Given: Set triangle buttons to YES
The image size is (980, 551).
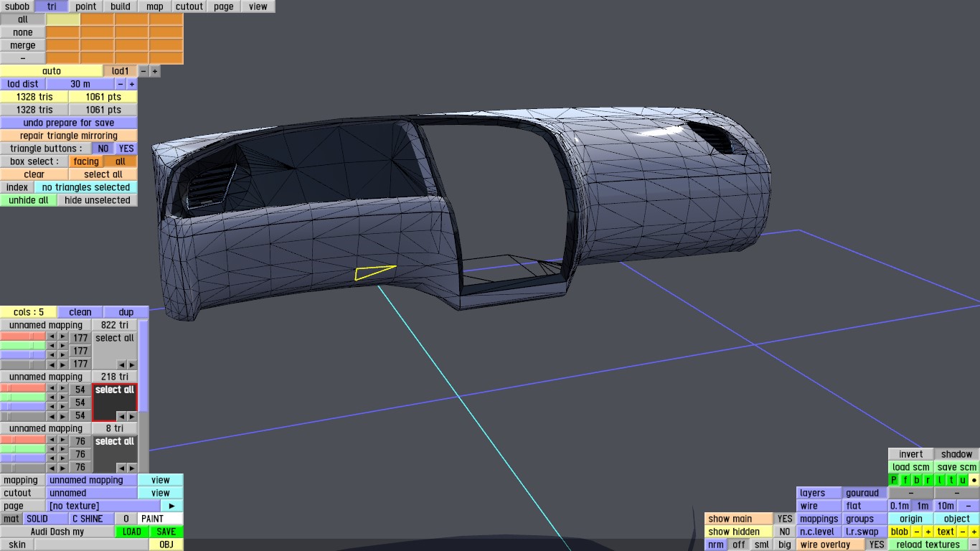Looking at the screenshot, I should (x=126, y=149).
